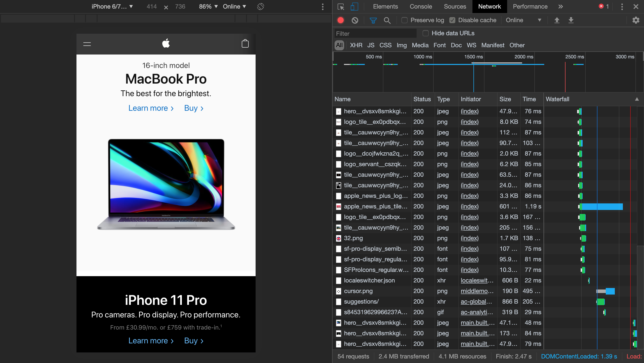This screenshot has height=363, width=644.
Task: Select the All filter type
Action: [x=339, y=45]
